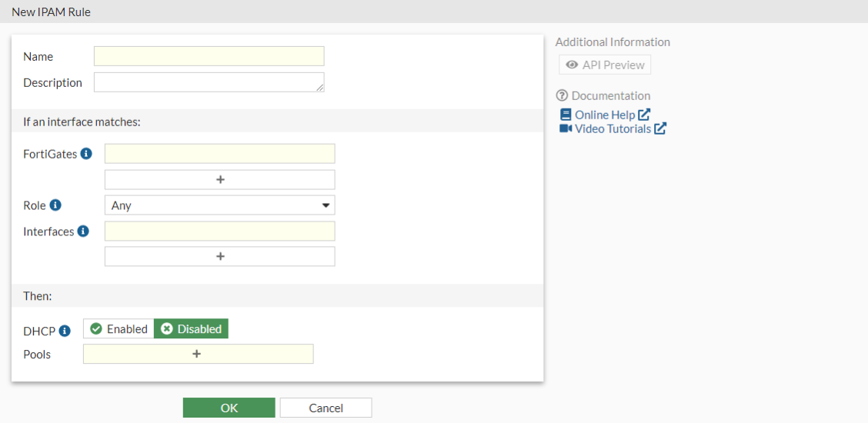Set DHCP to Disabled
Viewport: 868px width, 423px height.
192,329
